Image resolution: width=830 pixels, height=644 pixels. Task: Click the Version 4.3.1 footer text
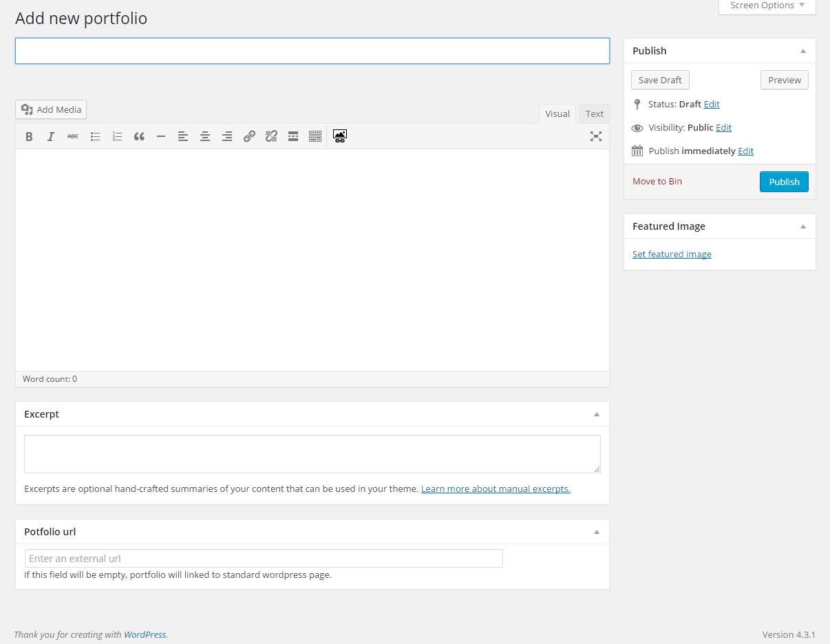tap(789, 634)
